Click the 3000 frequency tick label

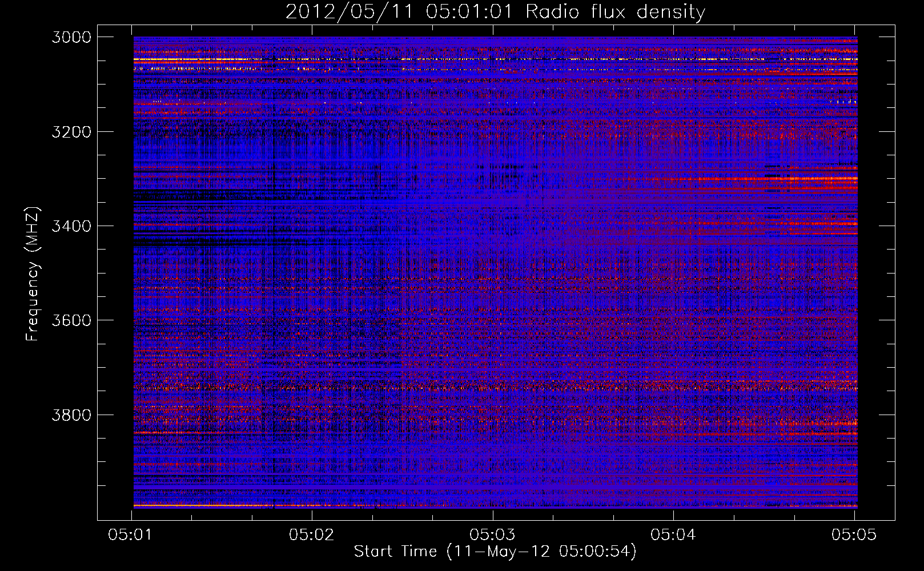click(x=71, y=37)
